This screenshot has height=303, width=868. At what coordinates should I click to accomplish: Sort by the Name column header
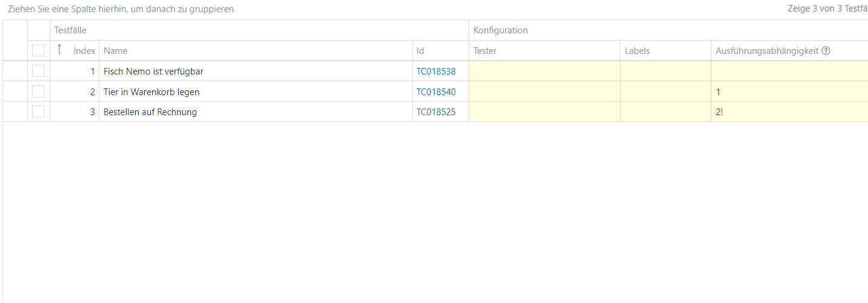coord(116,51)
